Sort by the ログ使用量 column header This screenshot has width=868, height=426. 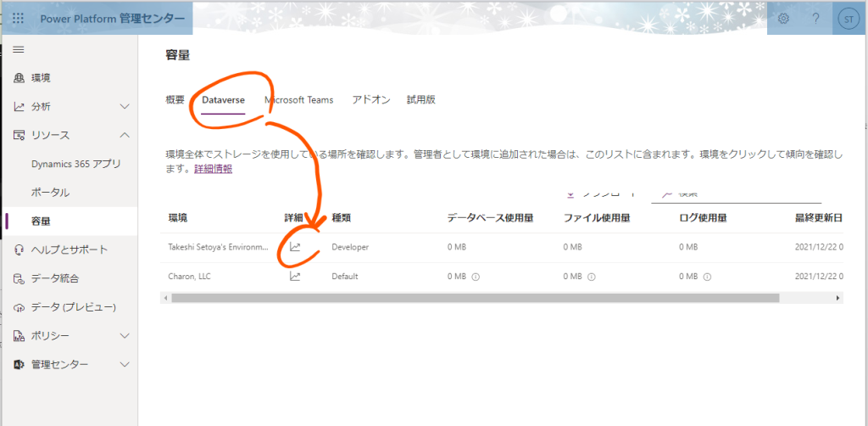point(703,218)
